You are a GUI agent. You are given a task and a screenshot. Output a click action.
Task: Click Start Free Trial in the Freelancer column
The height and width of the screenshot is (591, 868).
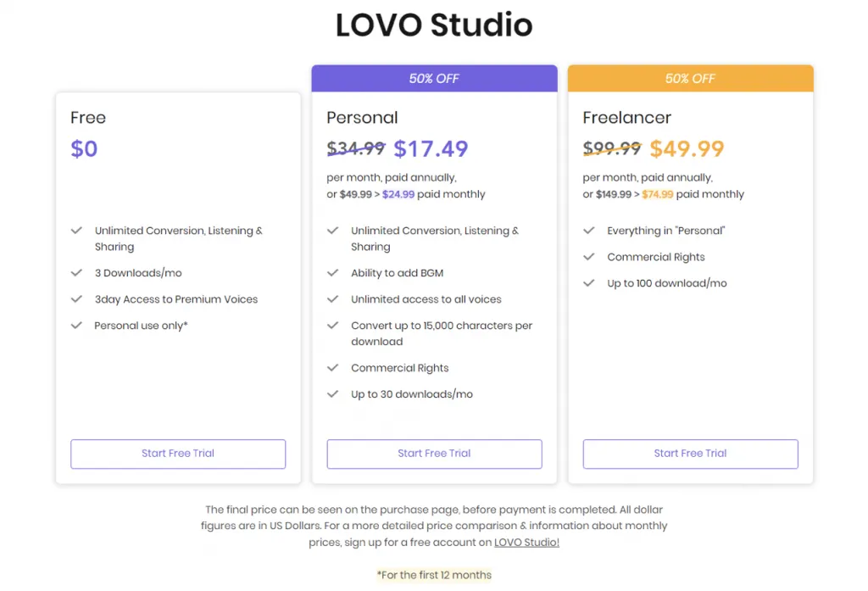pyautogui.click(x=690, y=454)
